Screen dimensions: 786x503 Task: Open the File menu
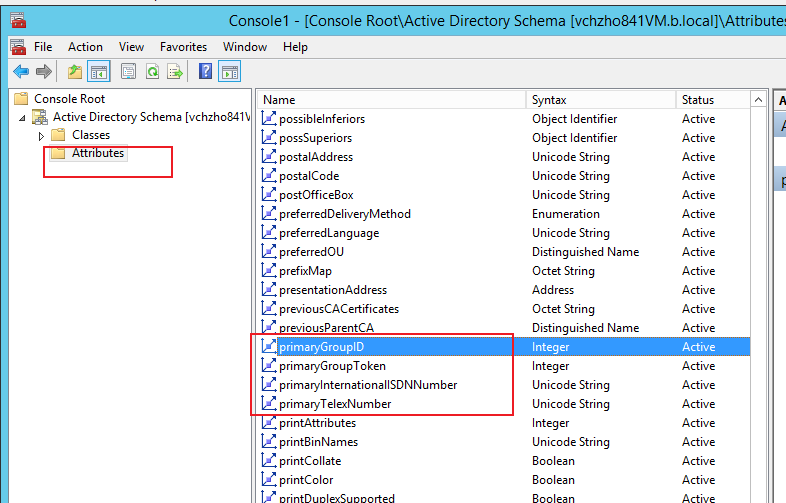(43, 47)
